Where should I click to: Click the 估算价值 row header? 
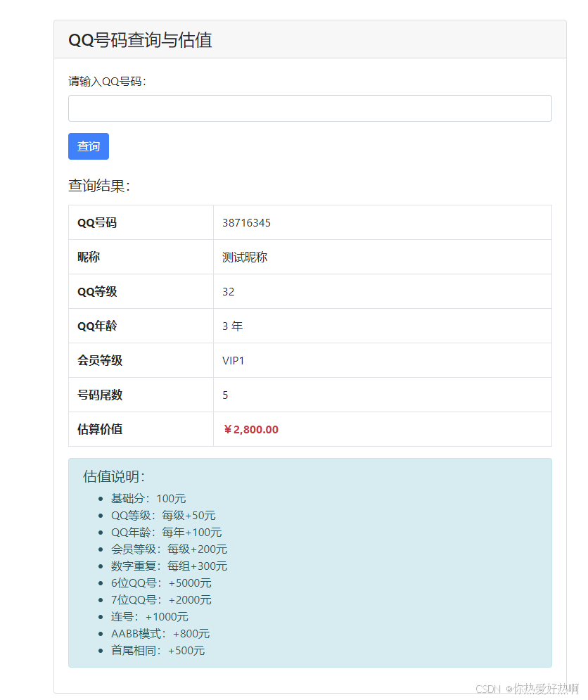(100, 429)
